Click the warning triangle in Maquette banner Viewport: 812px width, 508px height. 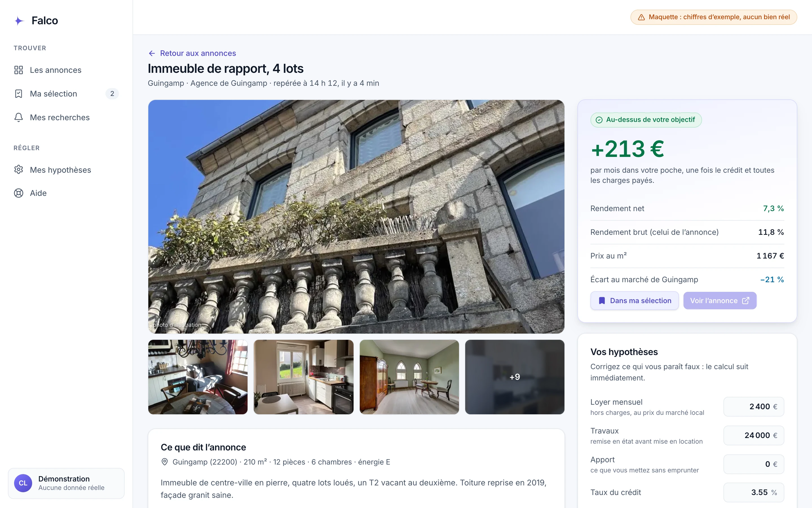tap(641, 17)
